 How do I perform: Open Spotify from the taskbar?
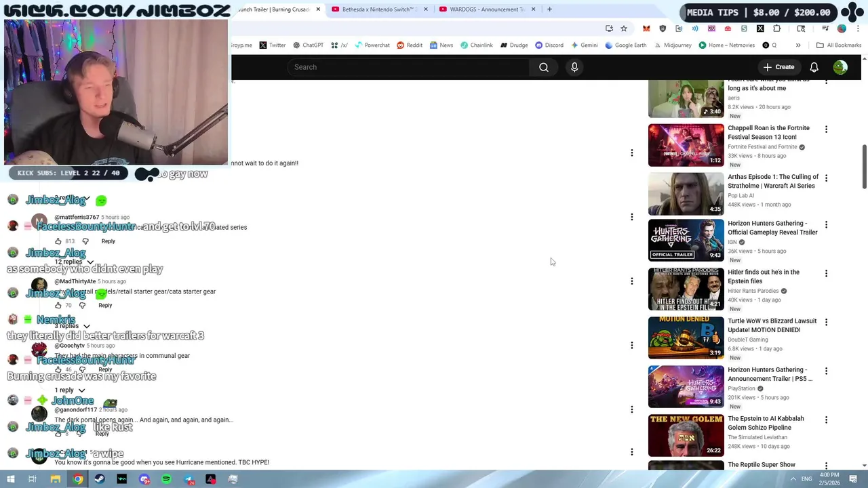click(166, 479)
